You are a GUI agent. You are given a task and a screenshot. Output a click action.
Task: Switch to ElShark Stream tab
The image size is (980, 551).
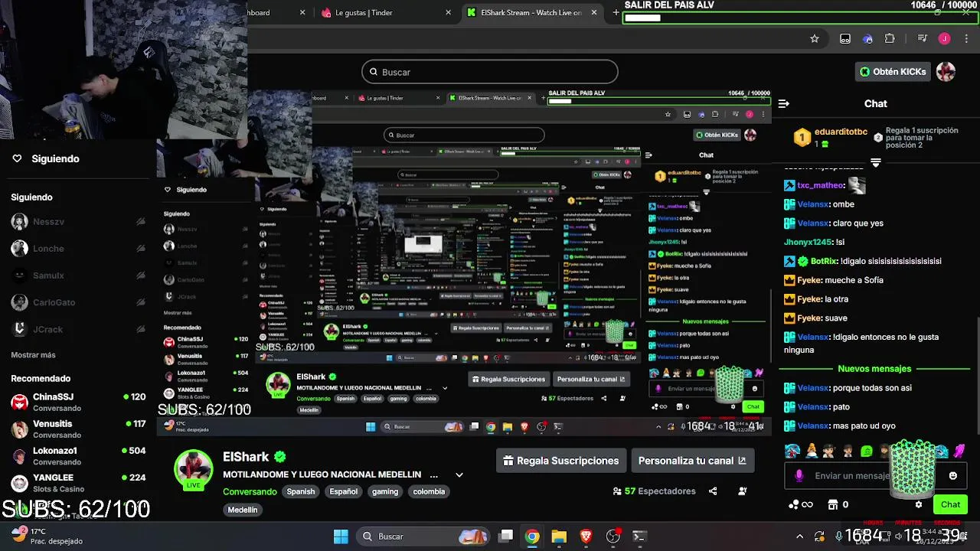click(531, 12)
